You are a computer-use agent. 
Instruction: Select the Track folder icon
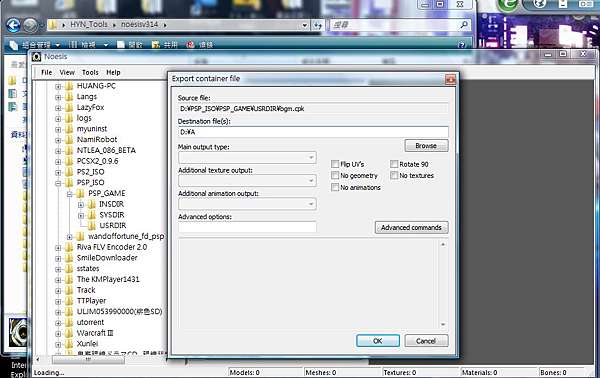tap(69, 290)
